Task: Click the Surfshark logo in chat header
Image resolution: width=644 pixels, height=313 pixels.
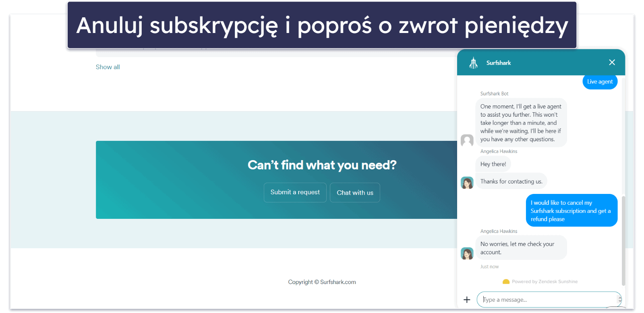Action: [x=474, y=63]
